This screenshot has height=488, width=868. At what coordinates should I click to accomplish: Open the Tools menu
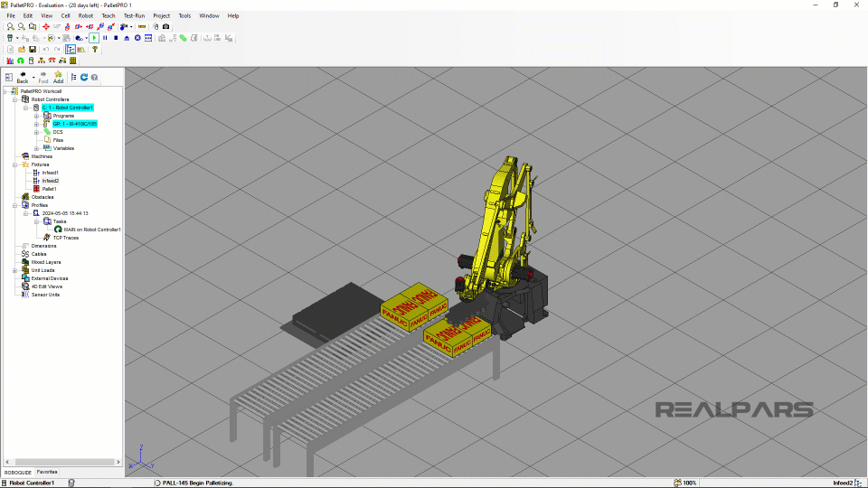click(x=184, y=15)
